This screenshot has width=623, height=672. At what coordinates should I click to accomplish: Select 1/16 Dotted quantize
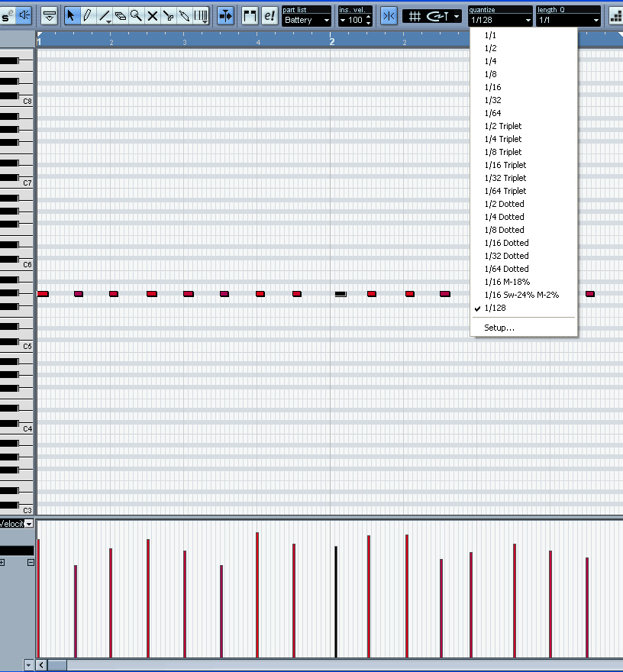pos(524,243)
